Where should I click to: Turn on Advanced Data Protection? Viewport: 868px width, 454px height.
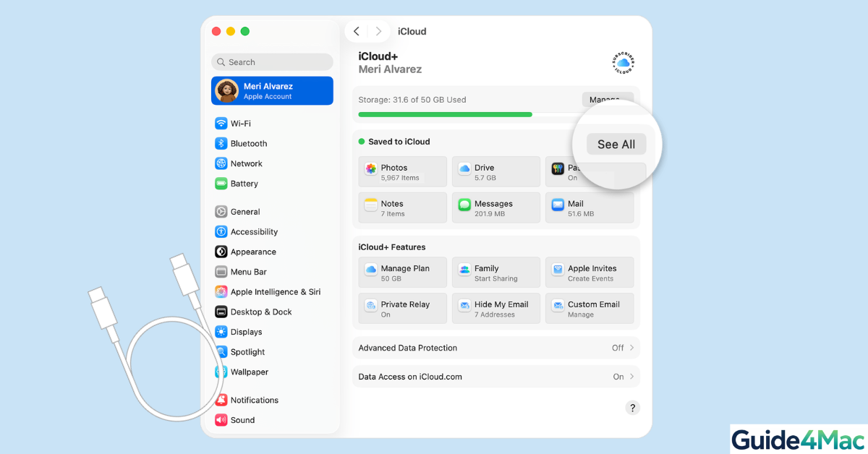(x=619, y=348)
